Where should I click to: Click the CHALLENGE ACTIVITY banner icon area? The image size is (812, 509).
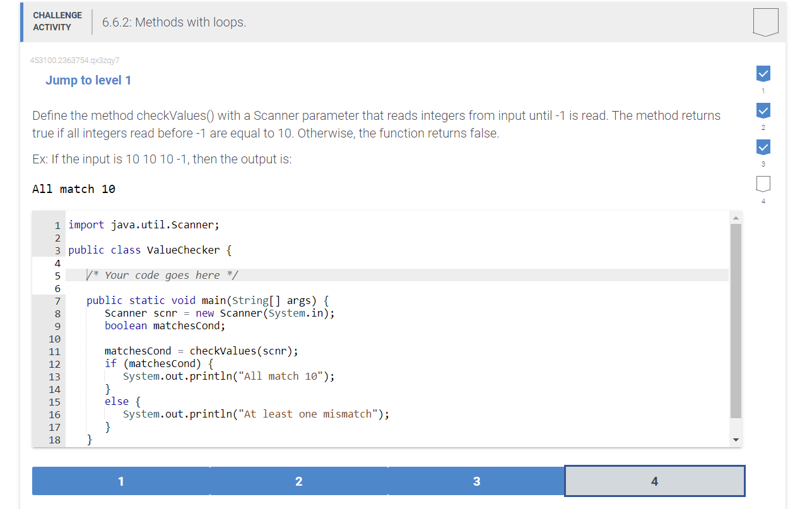[x=57, y=21]
